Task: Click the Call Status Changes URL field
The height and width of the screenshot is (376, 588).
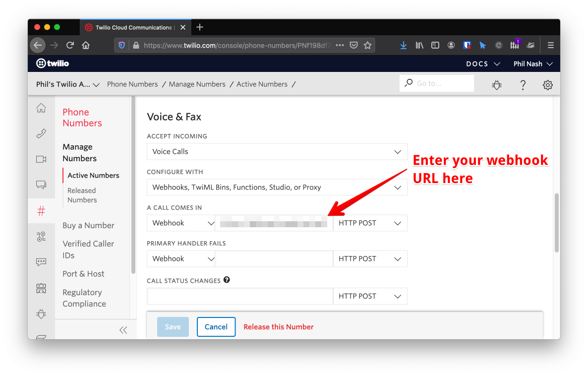Action: 240,296
